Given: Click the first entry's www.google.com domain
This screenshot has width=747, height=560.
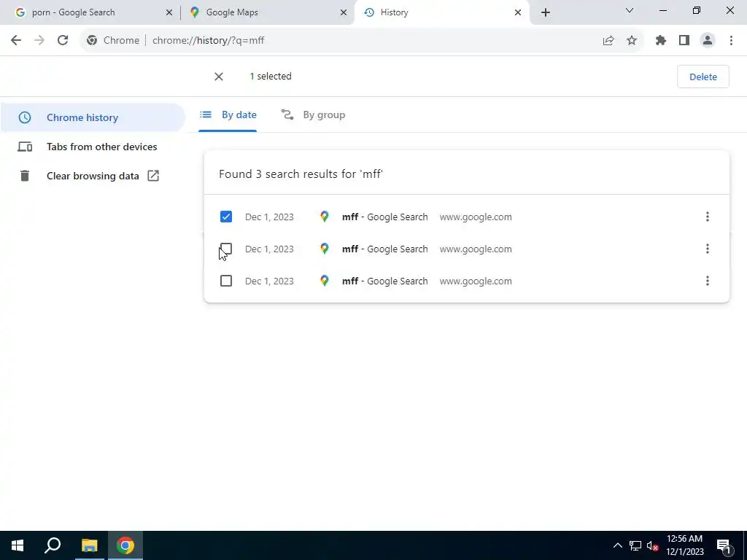Looking at the screenshot, I should [476, 217].
